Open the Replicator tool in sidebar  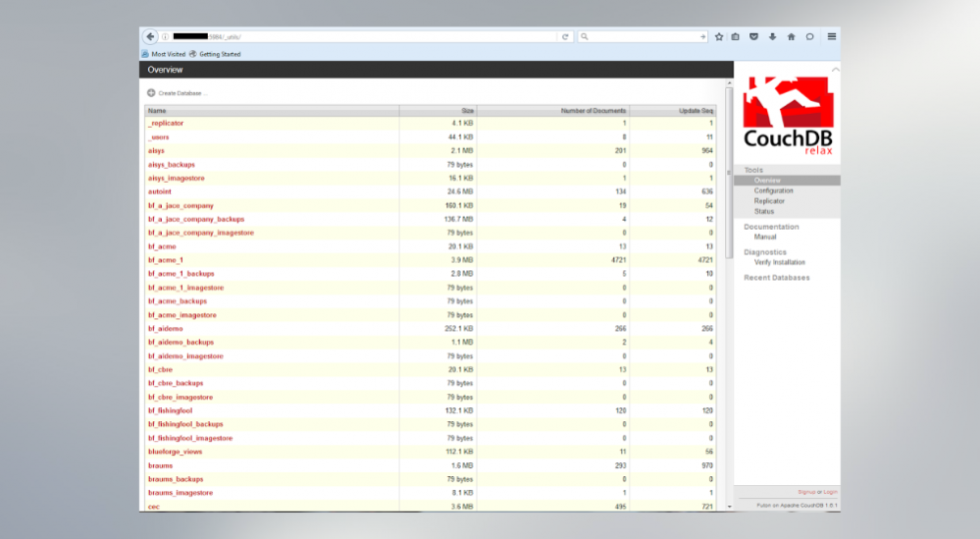tap(769, 201)
